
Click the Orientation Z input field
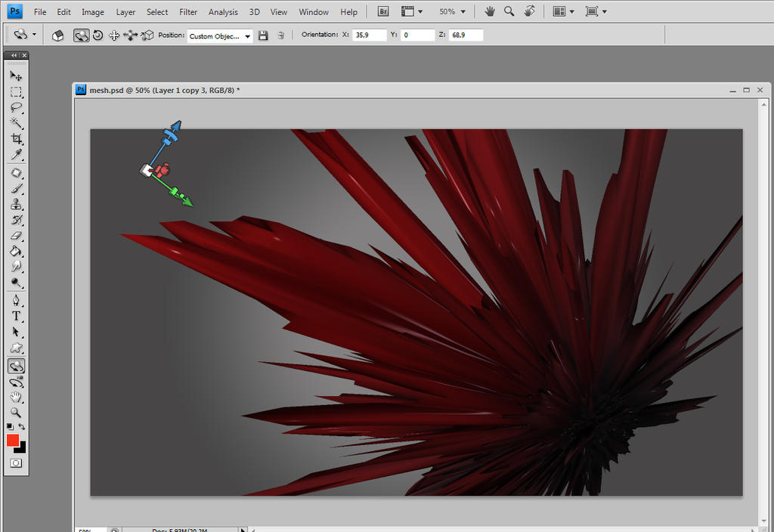(x=466, y=35)
